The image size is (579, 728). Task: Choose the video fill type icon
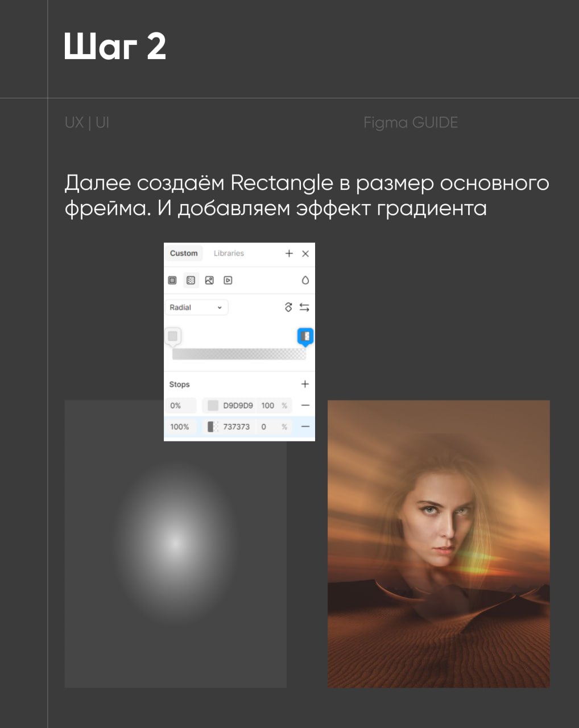tap(228, 280)
